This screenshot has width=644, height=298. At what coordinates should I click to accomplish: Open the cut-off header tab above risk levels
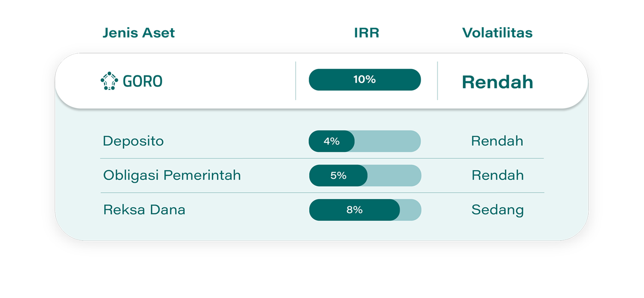click(495, 34)
